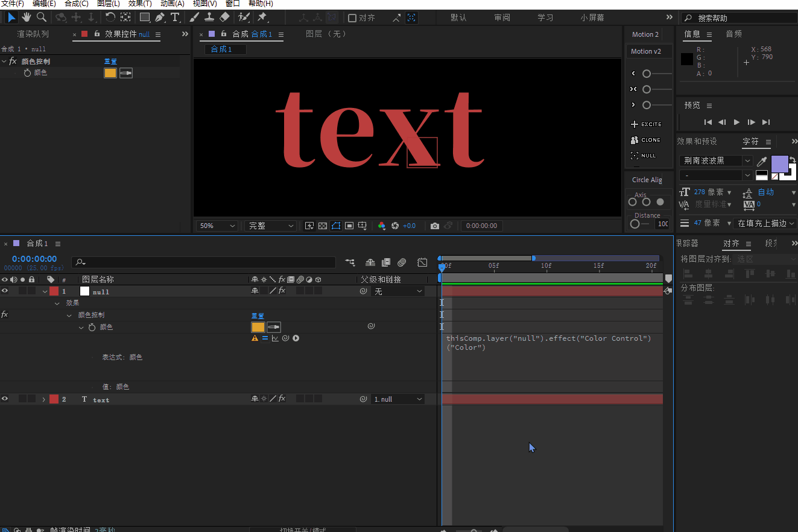Pick the Pen tool

point(160,17)
